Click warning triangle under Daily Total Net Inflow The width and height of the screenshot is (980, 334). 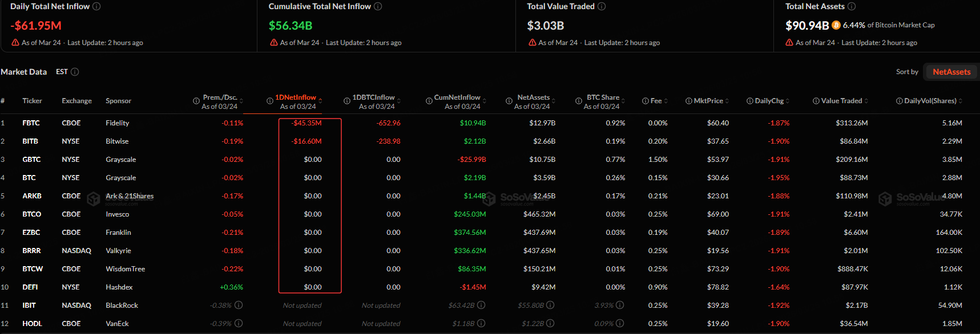(15, 43)
